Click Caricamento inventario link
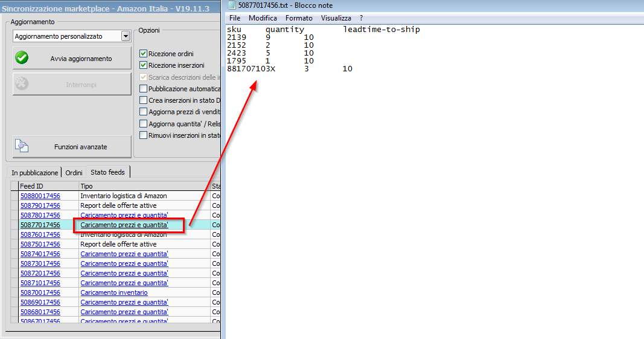Image resolution: width=644 pixels, height=339 pixels. coord(113,292)
